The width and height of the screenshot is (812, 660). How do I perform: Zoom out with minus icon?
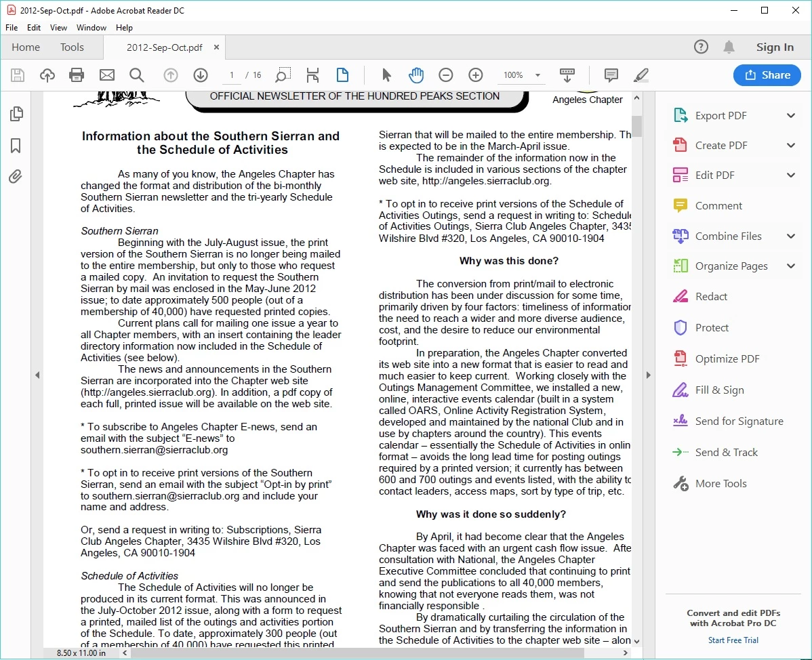point(446,75)
